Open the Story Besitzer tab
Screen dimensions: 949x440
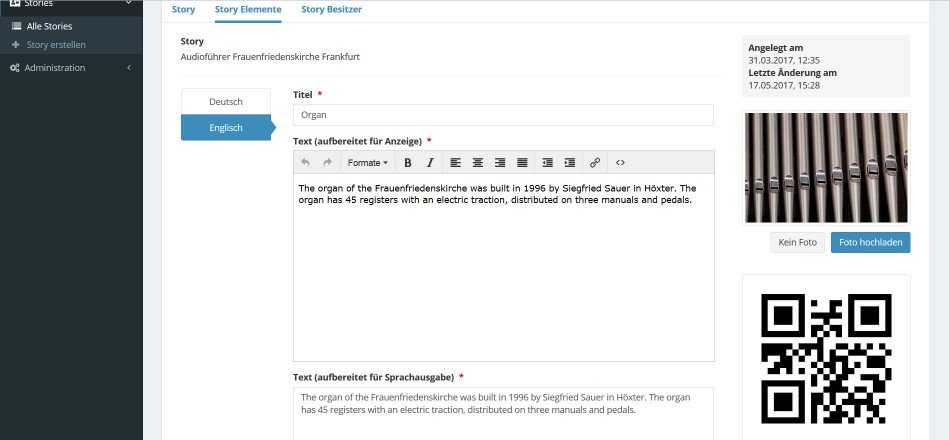[x=332, y=10]
